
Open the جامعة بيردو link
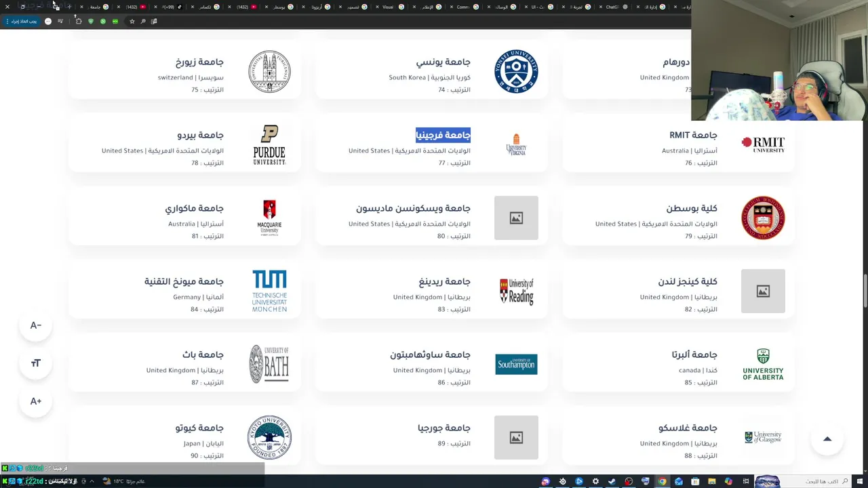200,136
